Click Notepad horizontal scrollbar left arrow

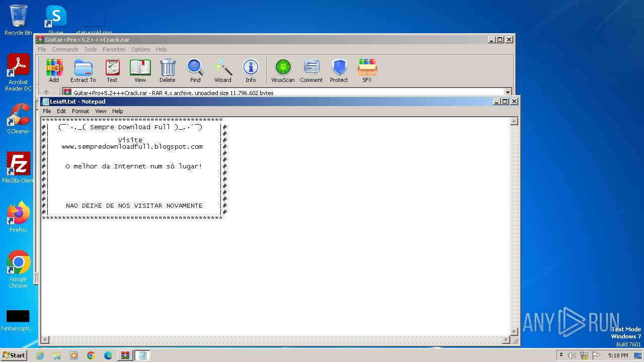[x=45, y=340]
